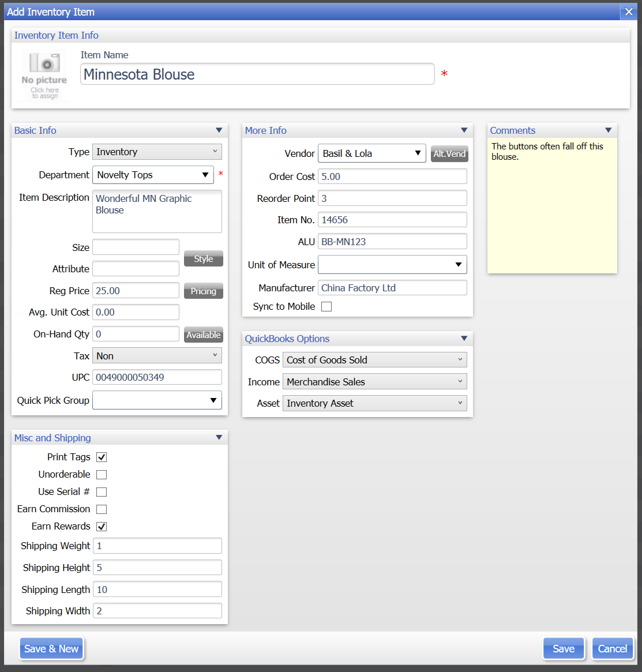
Task: Click the Shipping Length field
Action: point(157,590)
